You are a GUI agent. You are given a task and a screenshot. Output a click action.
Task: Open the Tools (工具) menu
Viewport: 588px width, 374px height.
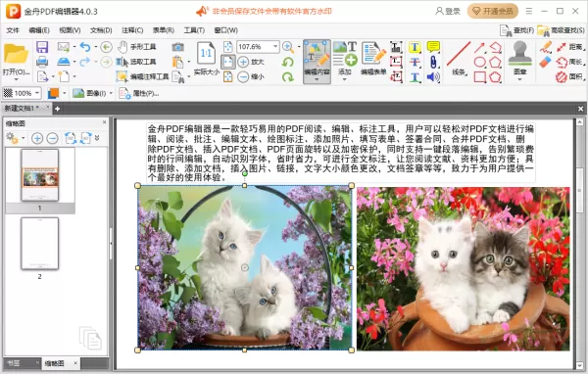pyautogui.click(x=194, y=30)
